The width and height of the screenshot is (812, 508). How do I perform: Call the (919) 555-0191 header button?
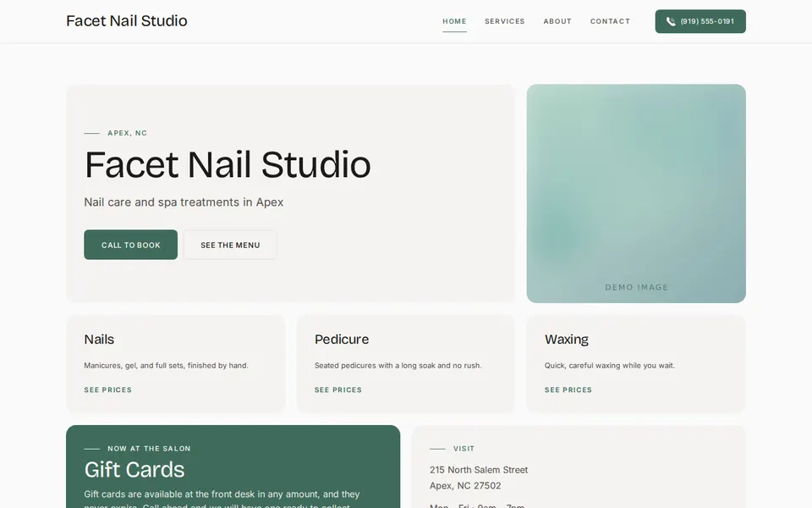[700, 21]
